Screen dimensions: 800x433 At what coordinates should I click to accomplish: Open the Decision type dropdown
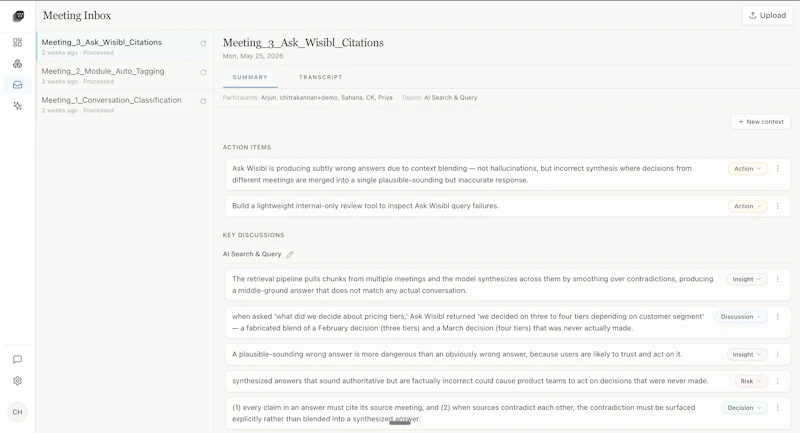point(744,407)
